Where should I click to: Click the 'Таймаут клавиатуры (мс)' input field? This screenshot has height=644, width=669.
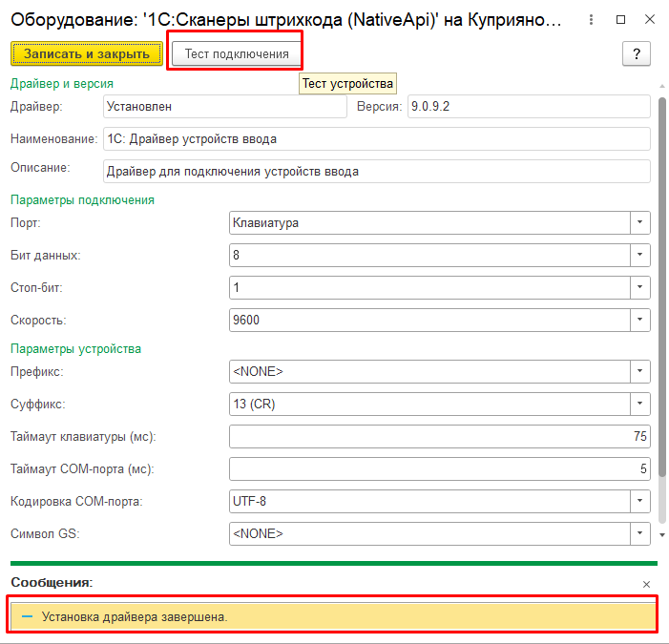(x=439, y=436)
